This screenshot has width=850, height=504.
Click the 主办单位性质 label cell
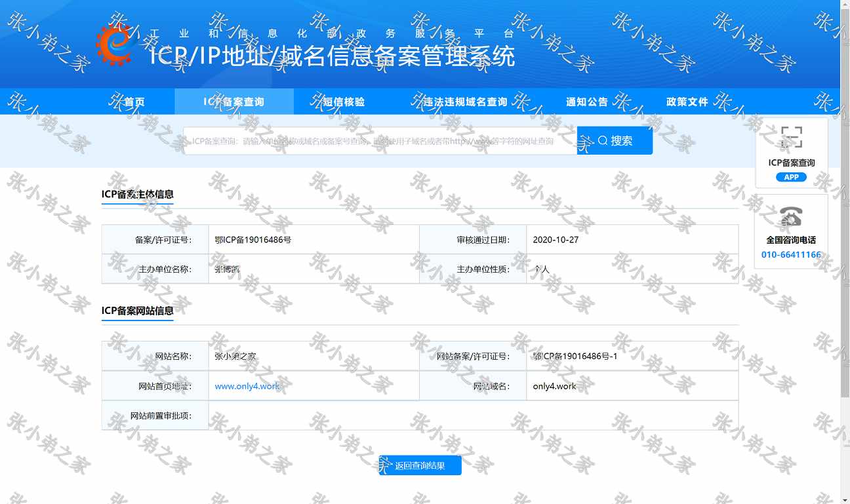pos(473,269)
